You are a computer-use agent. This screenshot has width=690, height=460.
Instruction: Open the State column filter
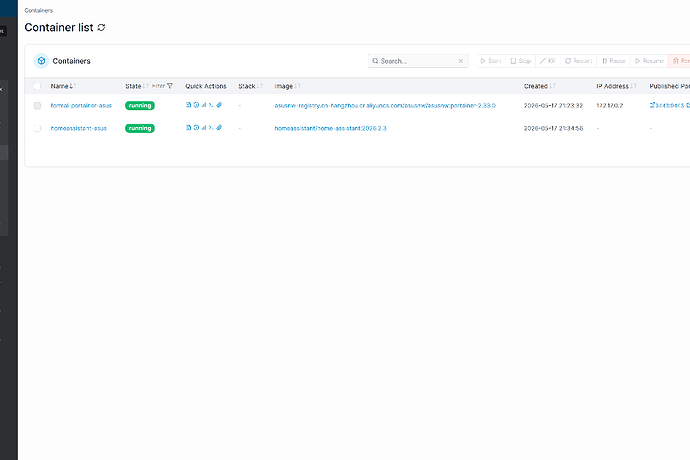click(162, 86)
